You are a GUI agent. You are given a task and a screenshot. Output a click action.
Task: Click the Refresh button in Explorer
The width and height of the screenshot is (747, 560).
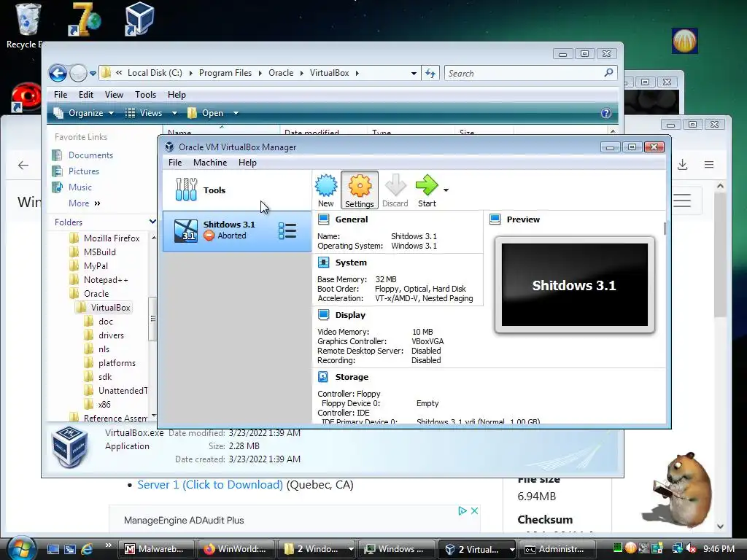click(430, 74)
